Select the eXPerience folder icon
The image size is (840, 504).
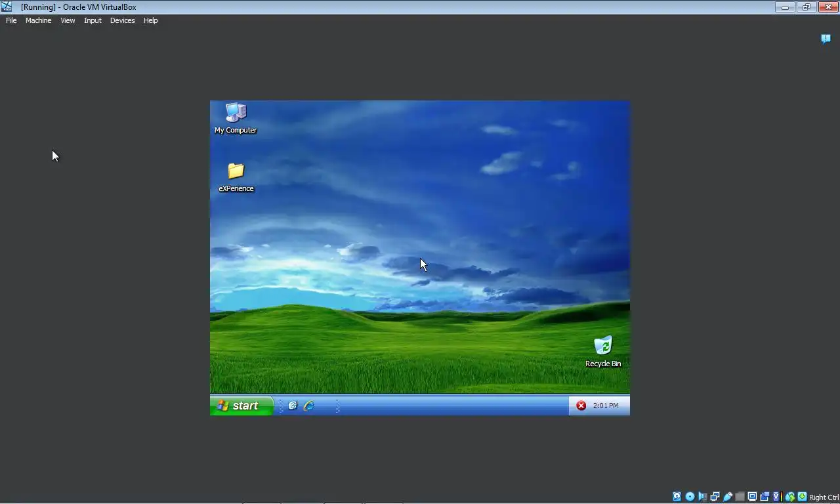236,177
